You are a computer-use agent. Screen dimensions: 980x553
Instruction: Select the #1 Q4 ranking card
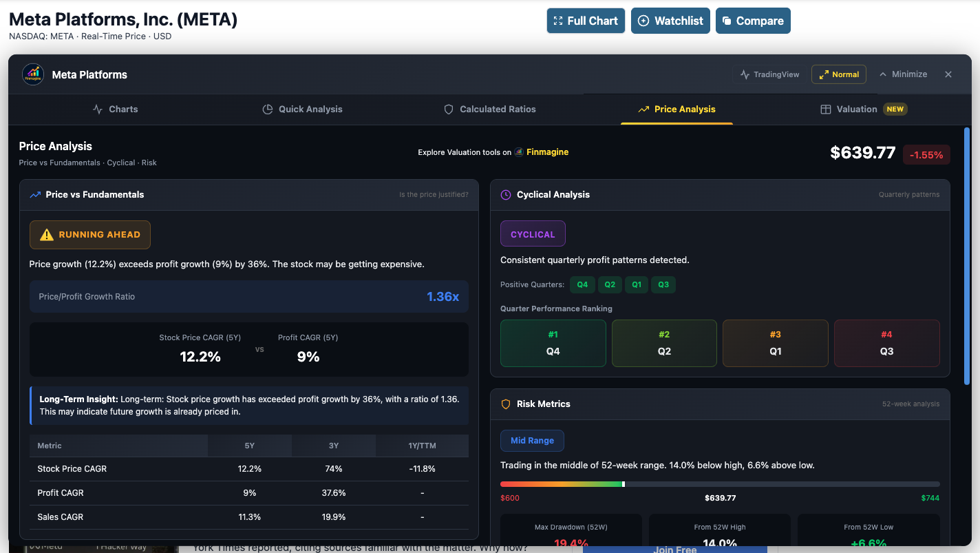pyautogui.click(x=553, y=343)
